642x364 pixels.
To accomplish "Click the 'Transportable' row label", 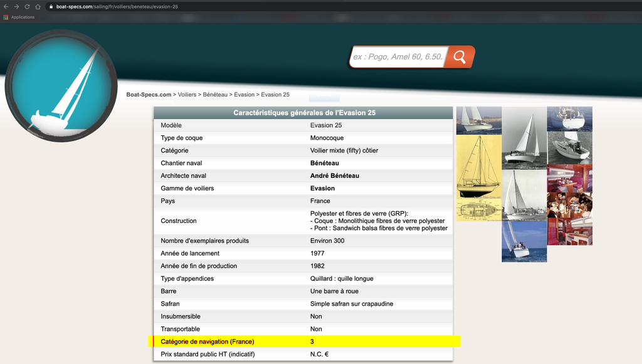I will (x=180, y=330).
